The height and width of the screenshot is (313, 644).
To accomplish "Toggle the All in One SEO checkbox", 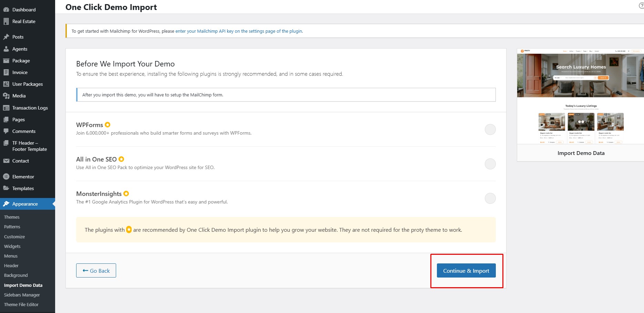I will coord(490,164).
